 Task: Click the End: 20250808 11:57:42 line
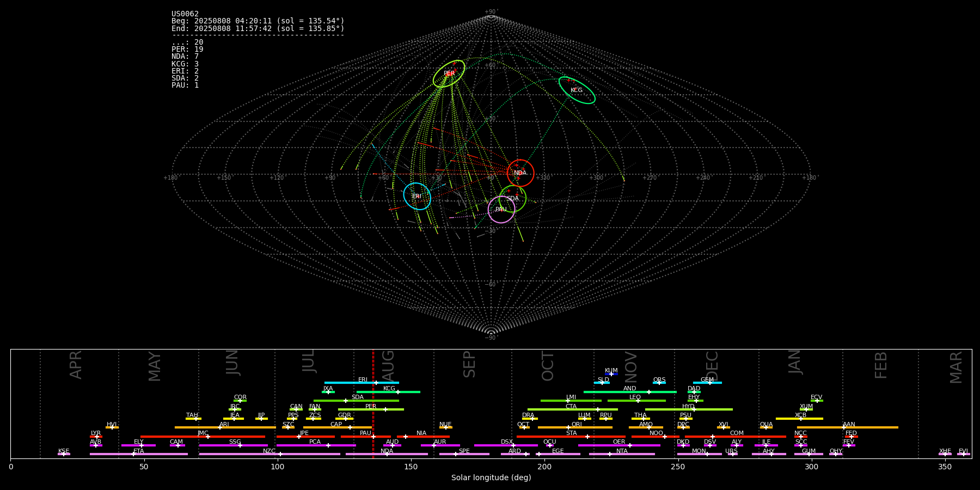(x=258, y=28)
